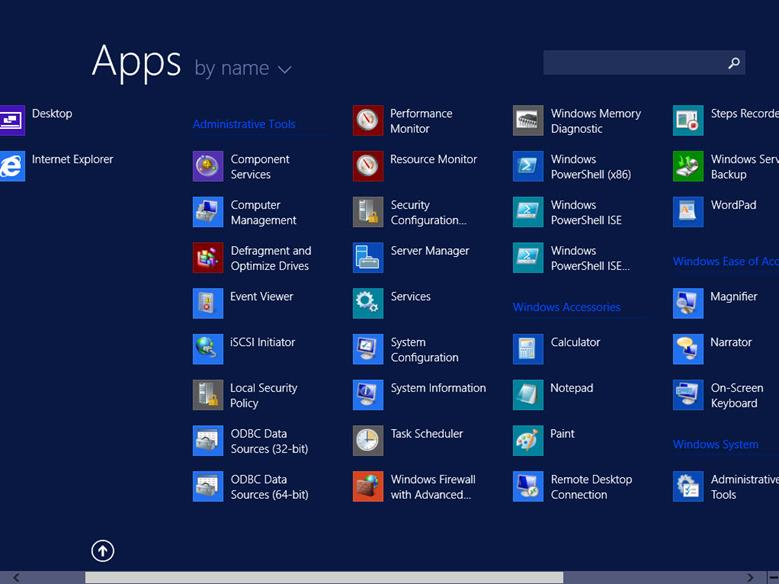Screen dimensions: 779x584
Task: Open ODBC Data Sources (32-bit) icon
Action: click(x=208, y=440)
